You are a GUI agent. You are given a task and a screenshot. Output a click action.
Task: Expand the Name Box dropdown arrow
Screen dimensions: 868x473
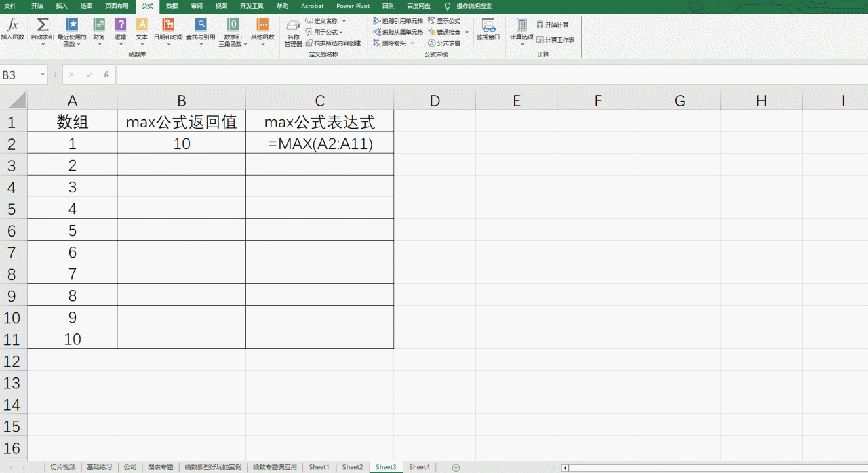[43, 75]
